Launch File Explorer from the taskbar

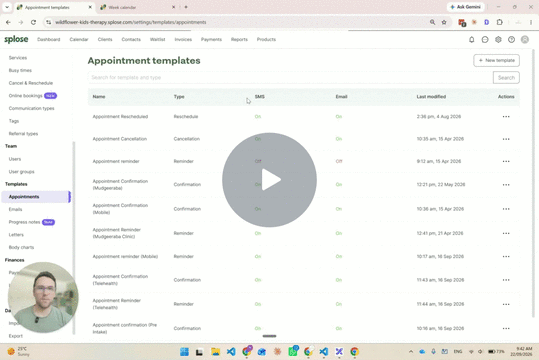pyautogui.click(x=216, y=351)
